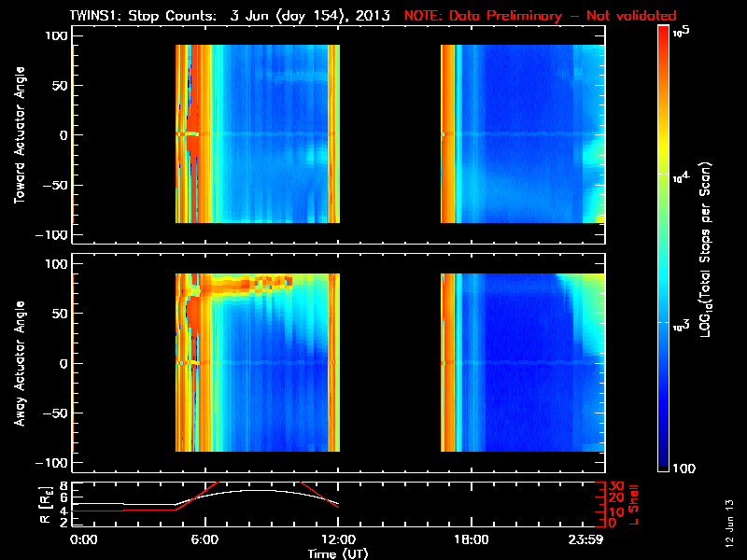Click the red 'NOTE: Data Preliminary – Not validated' warning

(541, 16)
